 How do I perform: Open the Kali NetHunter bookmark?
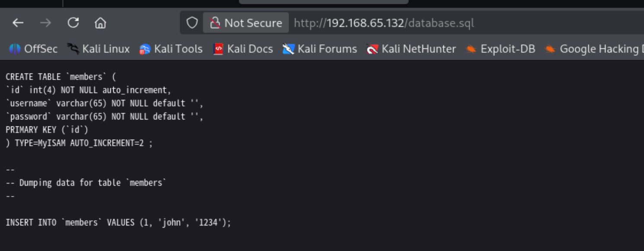411,49
